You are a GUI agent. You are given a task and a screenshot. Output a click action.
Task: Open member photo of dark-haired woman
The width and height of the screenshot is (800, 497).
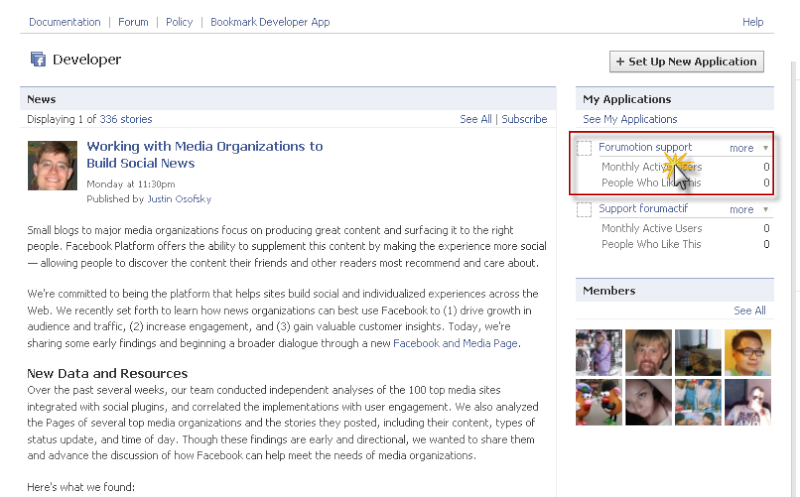pyautogui.click(x=648, y=402)
